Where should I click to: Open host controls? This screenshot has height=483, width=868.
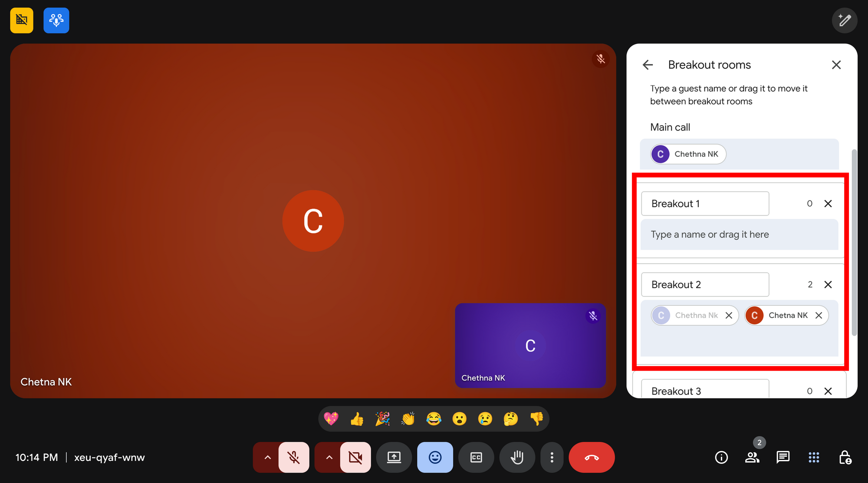pos(845,457)
